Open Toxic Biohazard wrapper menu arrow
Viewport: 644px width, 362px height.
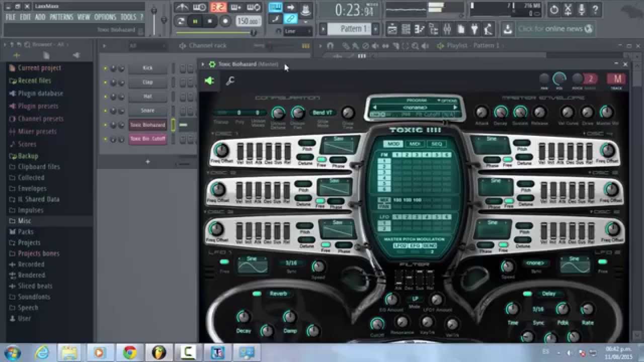(203, 64)
